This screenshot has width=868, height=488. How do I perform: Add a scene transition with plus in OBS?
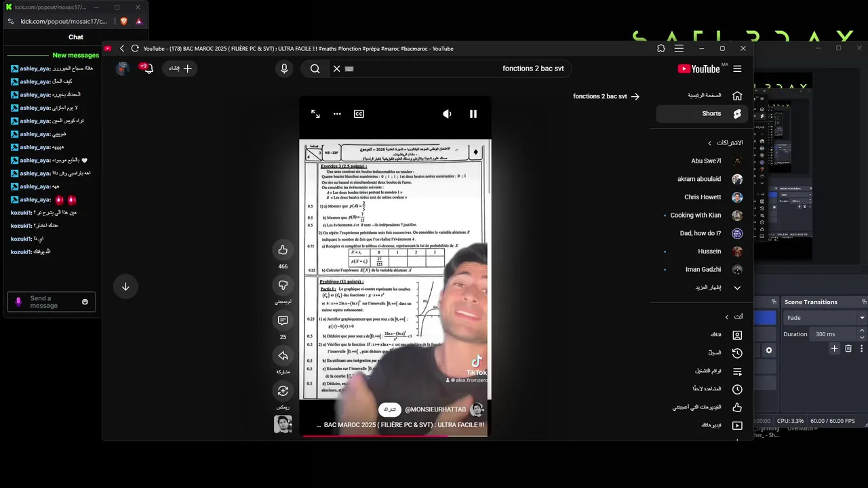[835, 348]
